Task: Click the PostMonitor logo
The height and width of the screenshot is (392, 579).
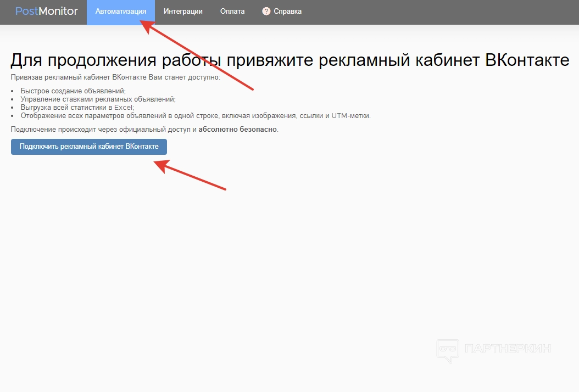Action: coord(47,11)
